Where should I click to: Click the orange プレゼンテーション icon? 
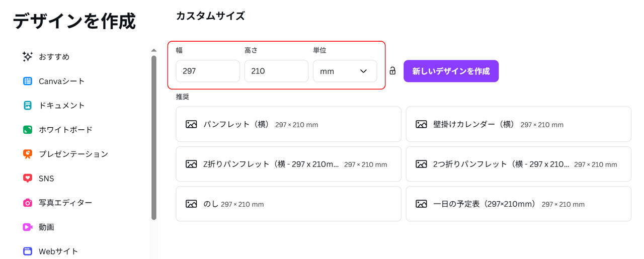(28, 154)
